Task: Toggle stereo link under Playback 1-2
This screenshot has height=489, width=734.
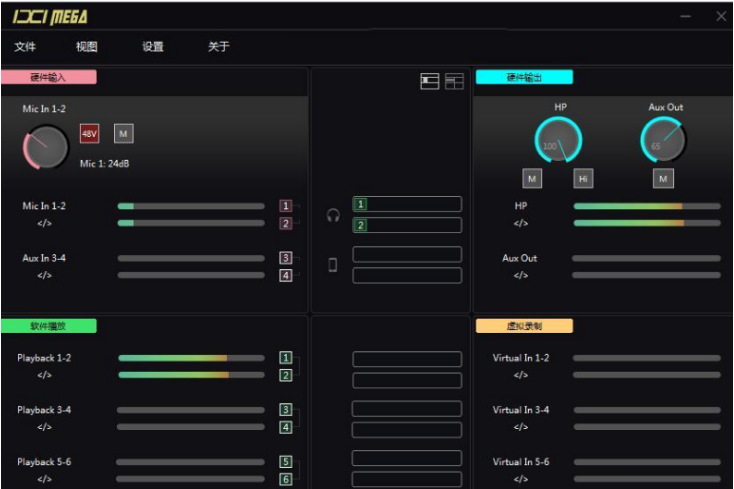Action: (44, 375)
